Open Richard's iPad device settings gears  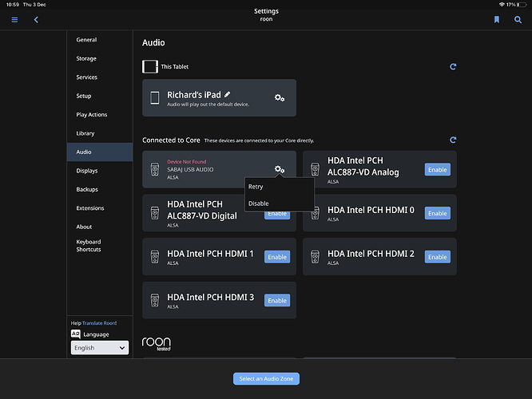[x=280, y=98]
